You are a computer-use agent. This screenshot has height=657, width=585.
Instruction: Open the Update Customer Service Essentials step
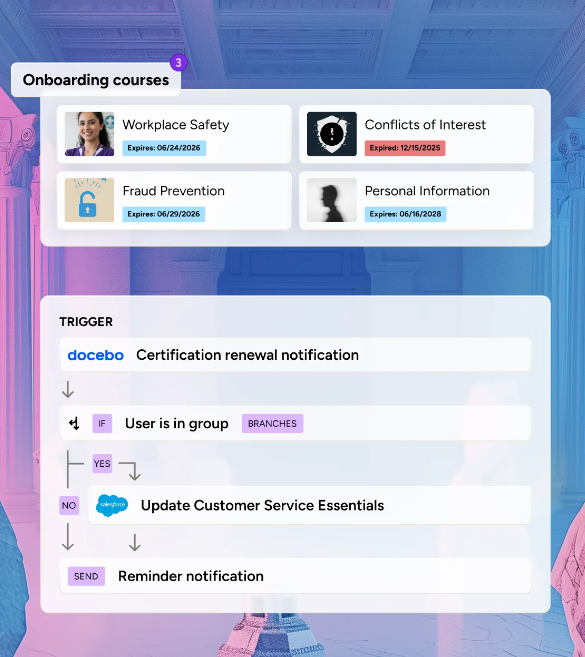click(x=309, y=505)
